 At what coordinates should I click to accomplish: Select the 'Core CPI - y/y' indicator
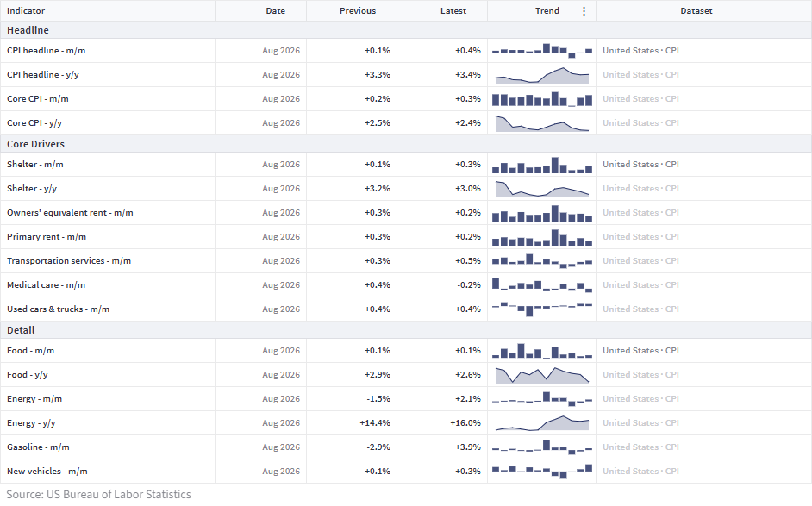34,122
